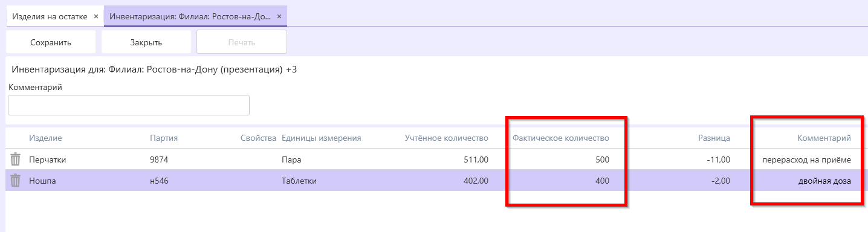Sort by the Изделие column header
This screenshot has width=868, height=232.
click(45, 138)
